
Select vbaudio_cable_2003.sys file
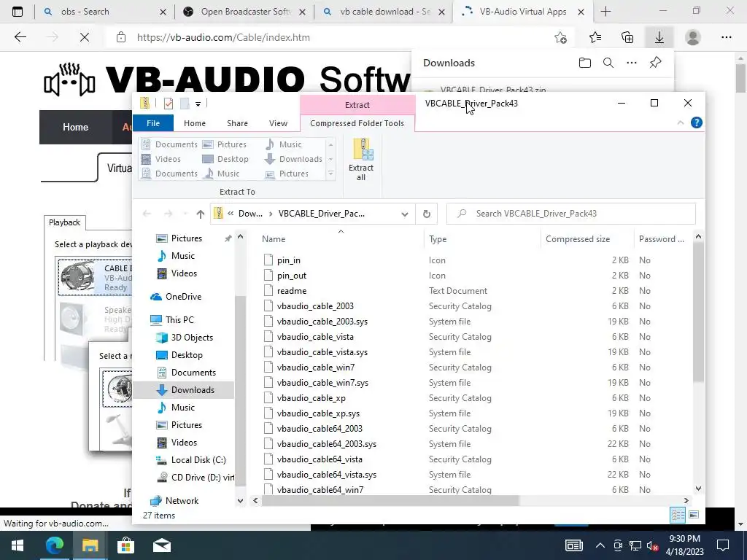322,322
